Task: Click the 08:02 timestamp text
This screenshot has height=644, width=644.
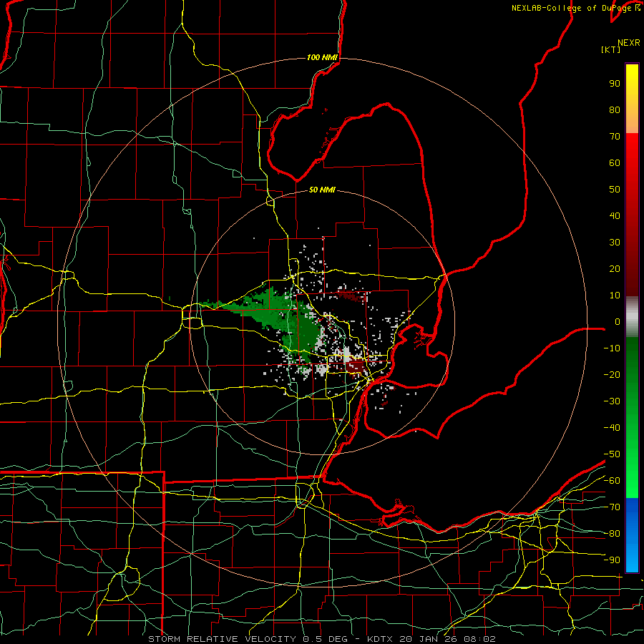Action: pos(479,639)
